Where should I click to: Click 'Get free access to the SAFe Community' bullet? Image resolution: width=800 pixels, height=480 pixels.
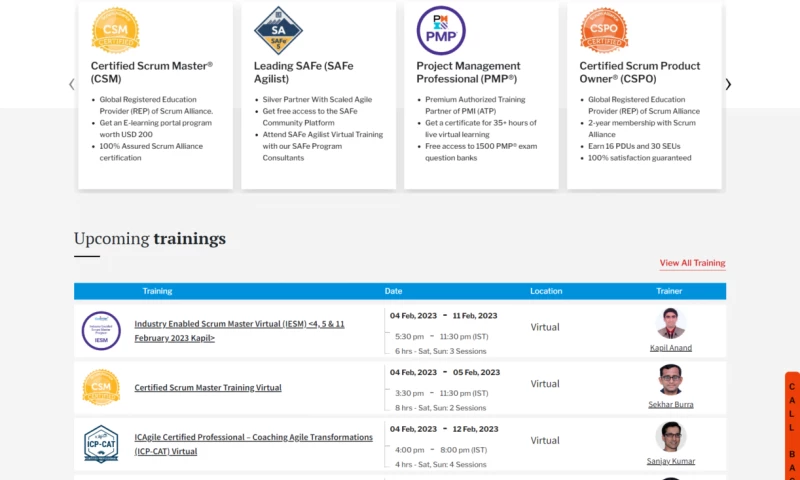(x=310, y=117)
